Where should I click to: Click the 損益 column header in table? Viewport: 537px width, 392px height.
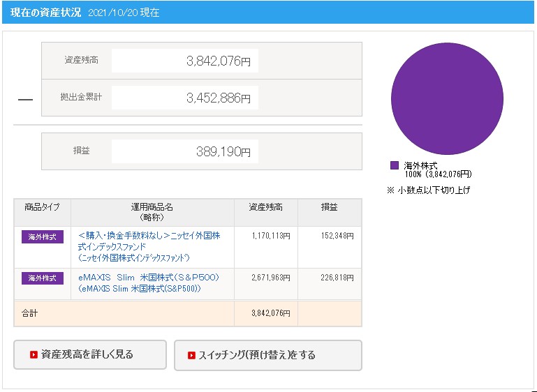click(x=330, y=212)
